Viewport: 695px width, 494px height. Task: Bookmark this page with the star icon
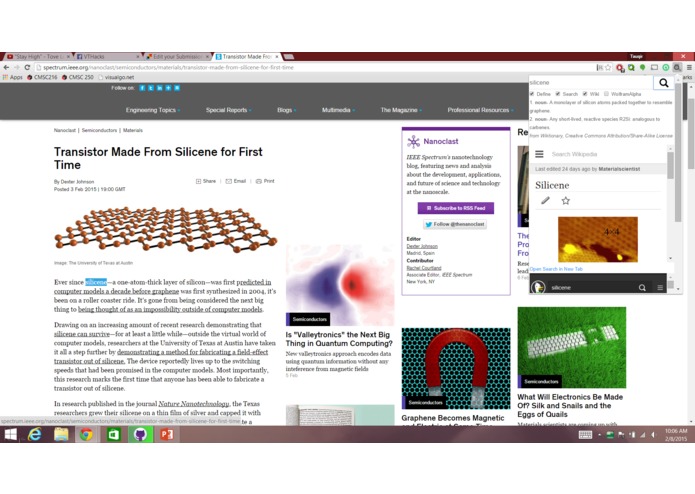point(608,67)
